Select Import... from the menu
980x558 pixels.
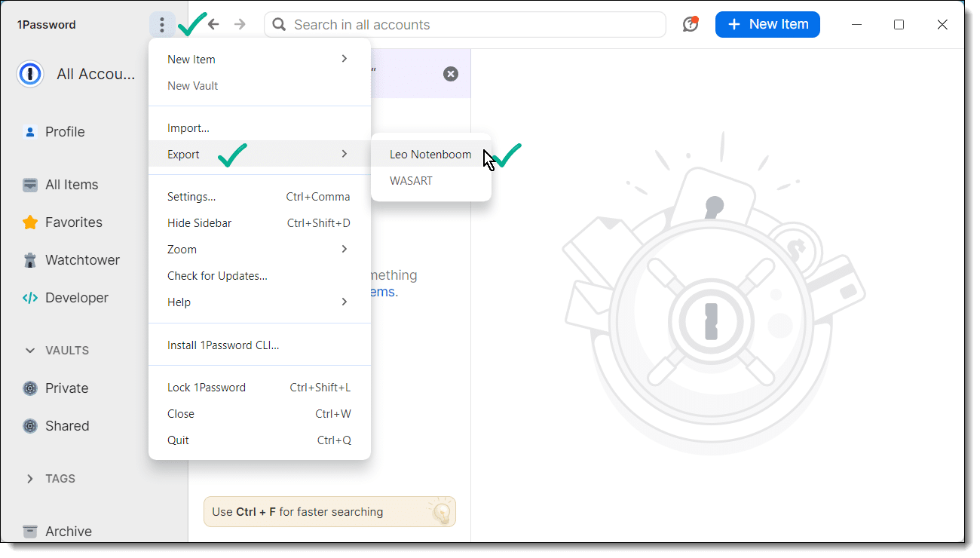coord(188,129)
